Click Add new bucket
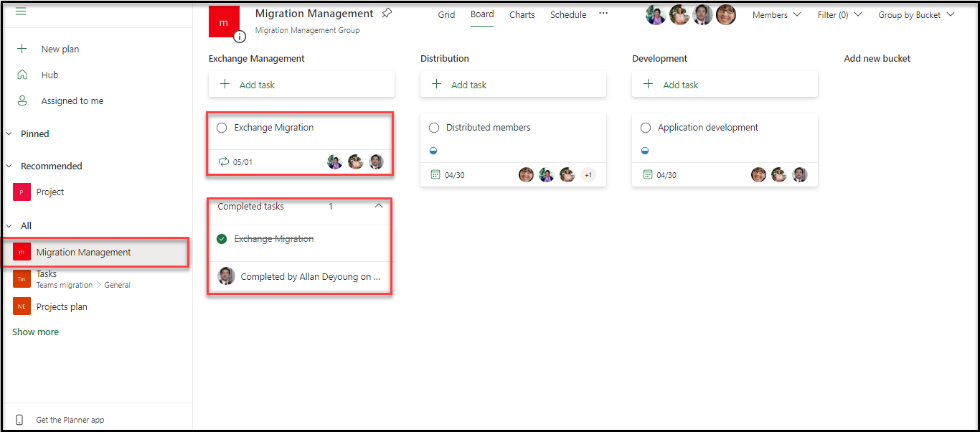This screenshot has width=980, height=432. click(877, 58)
